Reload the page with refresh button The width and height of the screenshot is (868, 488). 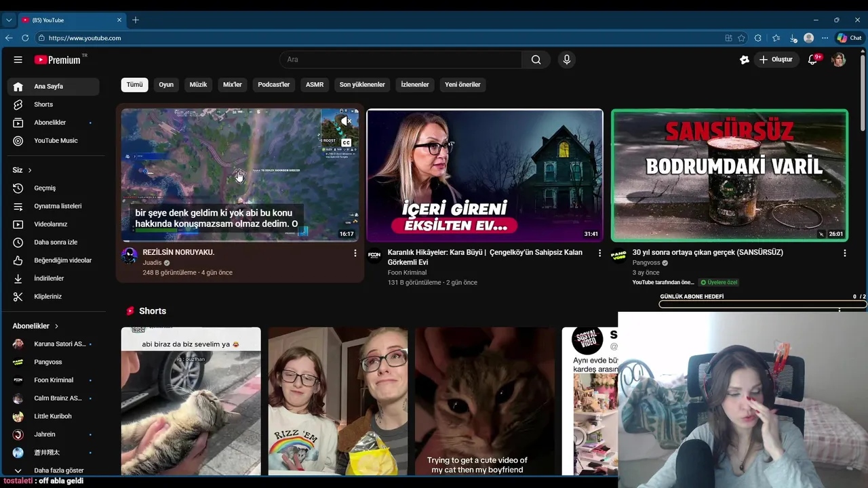click(x=25, y=38)
